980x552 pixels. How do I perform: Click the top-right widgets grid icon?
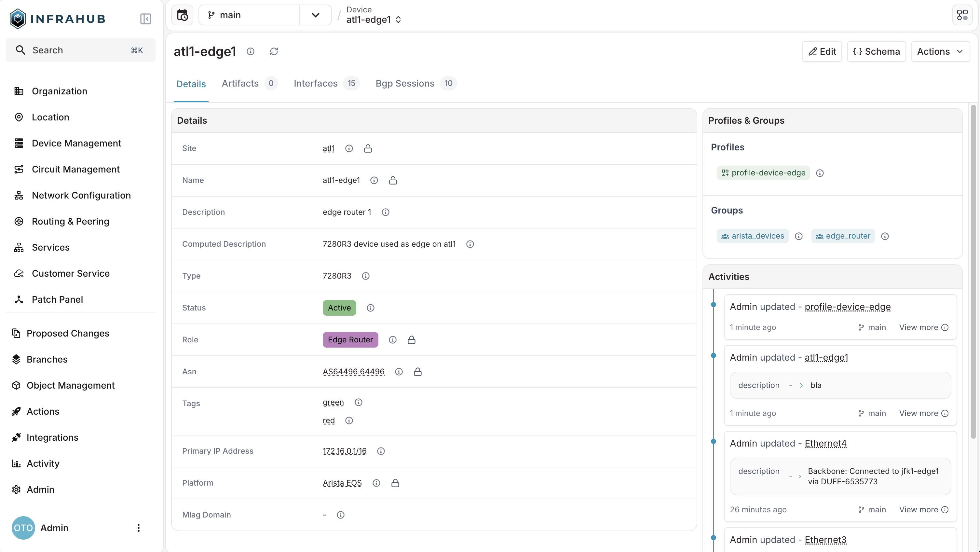point(962,15)
